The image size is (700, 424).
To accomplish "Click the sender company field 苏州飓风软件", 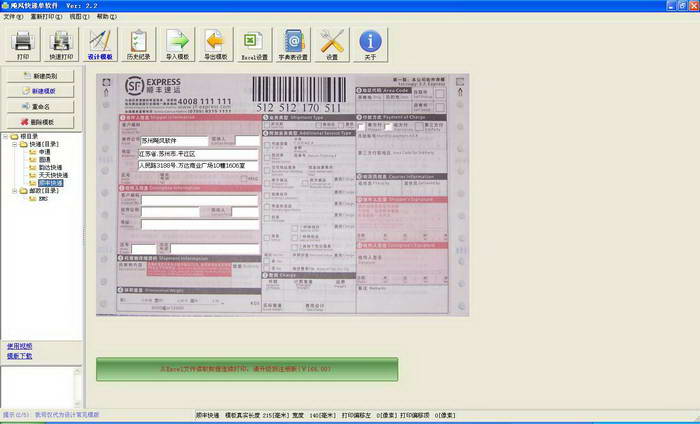I will [x=174, y=141].
